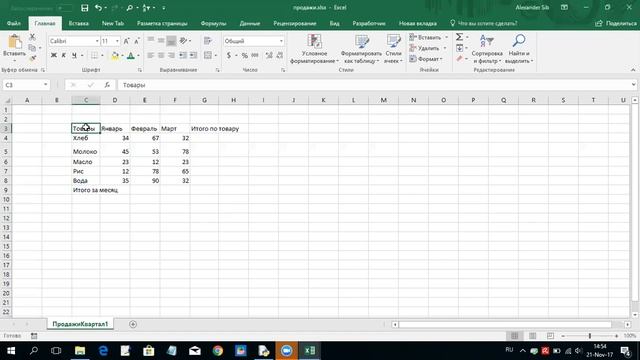This screenshot has height=360, width=640.
Task: Click the Increase Decimal icon
Action: (x=269, y=56)
